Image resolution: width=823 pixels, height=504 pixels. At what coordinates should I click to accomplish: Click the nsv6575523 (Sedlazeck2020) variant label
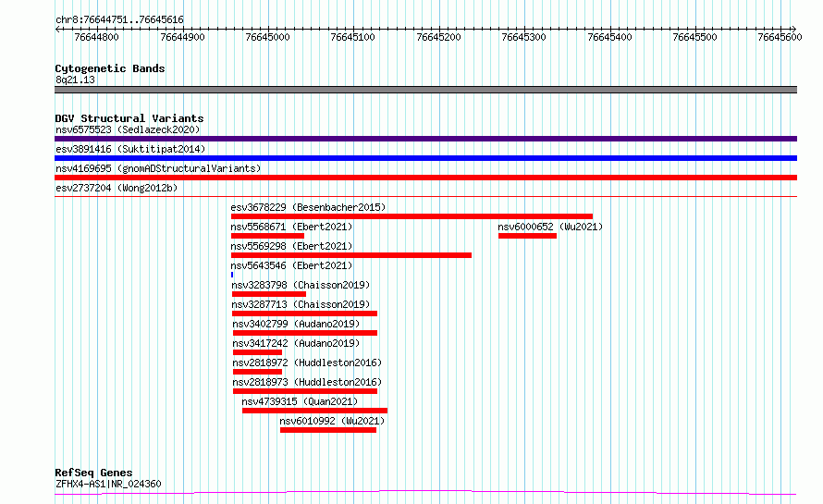coord(128,129)
